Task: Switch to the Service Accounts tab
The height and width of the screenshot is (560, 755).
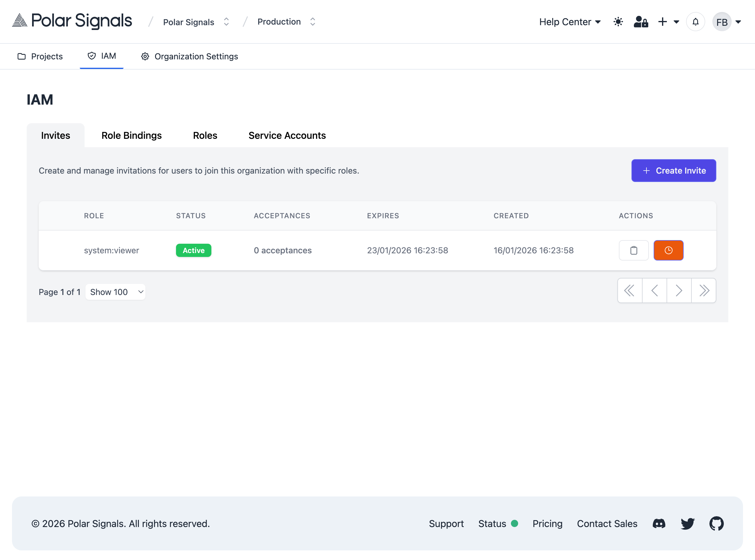Action: 287,135
